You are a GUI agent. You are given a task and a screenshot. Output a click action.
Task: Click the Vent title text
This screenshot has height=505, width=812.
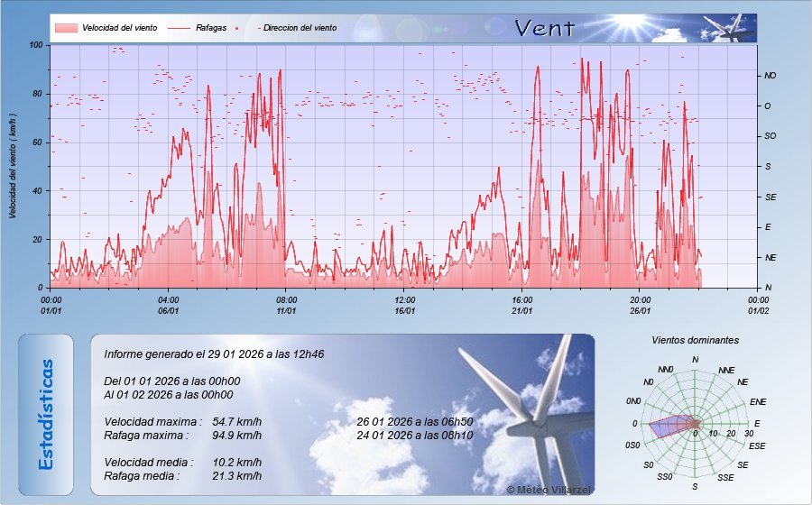pyautogui.click(x=544, y=28)
